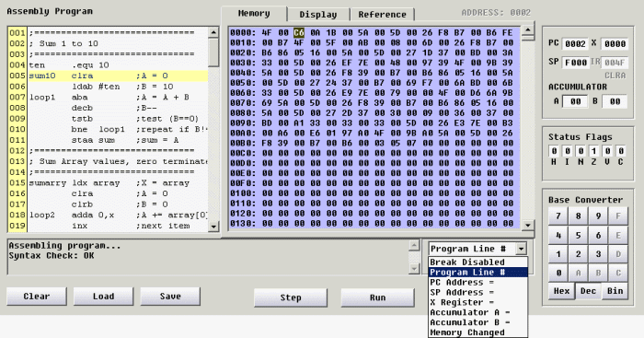The height and width of the screenshot is (338, 644).
Task: Switch to the Display tab
Action: click(318, 15)
